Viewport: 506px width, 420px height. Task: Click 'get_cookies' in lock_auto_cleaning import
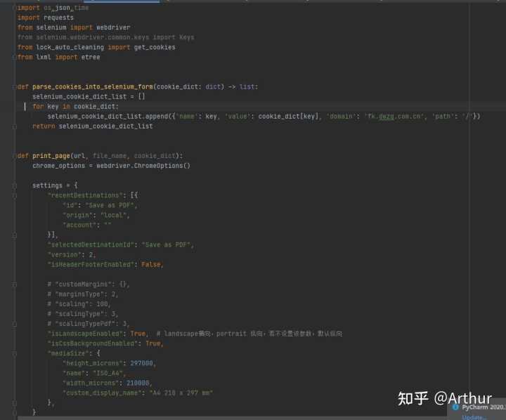pos(155,48)
